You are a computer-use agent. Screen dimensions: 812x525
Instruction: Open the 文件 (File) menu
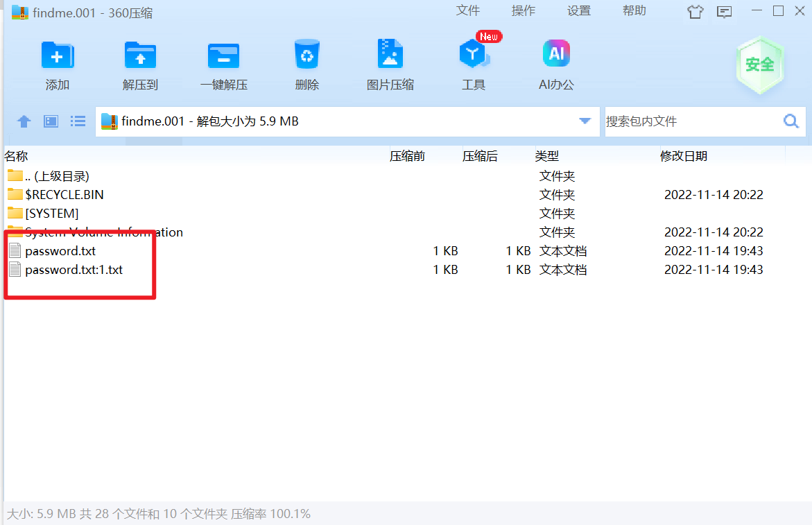point(468,10)
